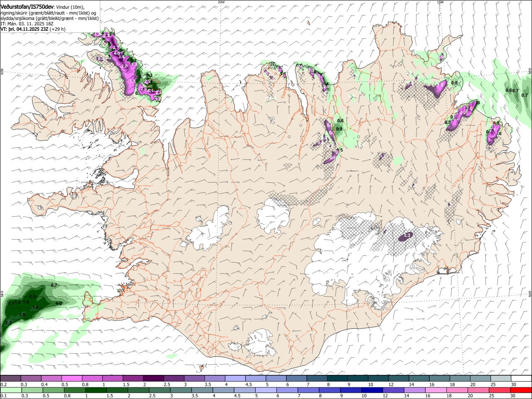Click the 0.5 rain value on the northeast coast

point(454,83)
